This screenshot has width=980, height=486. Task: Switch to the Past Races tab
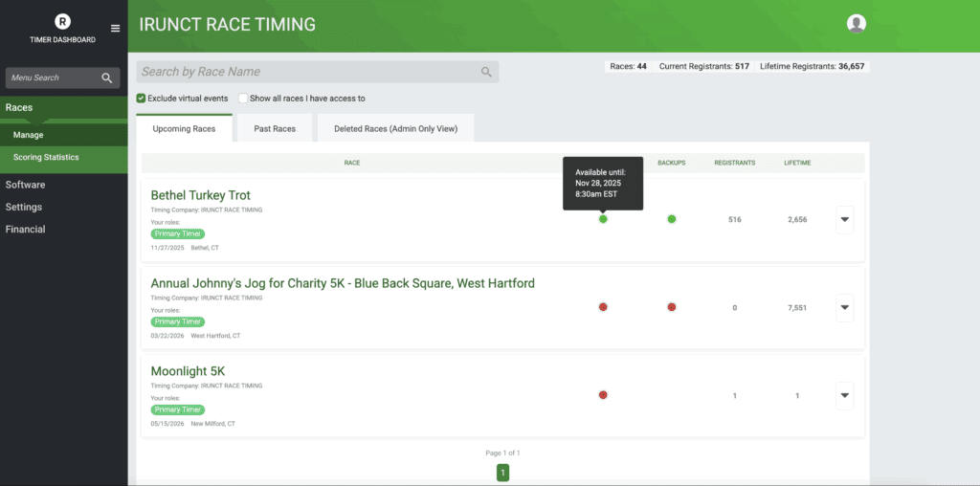coord(275,129)
